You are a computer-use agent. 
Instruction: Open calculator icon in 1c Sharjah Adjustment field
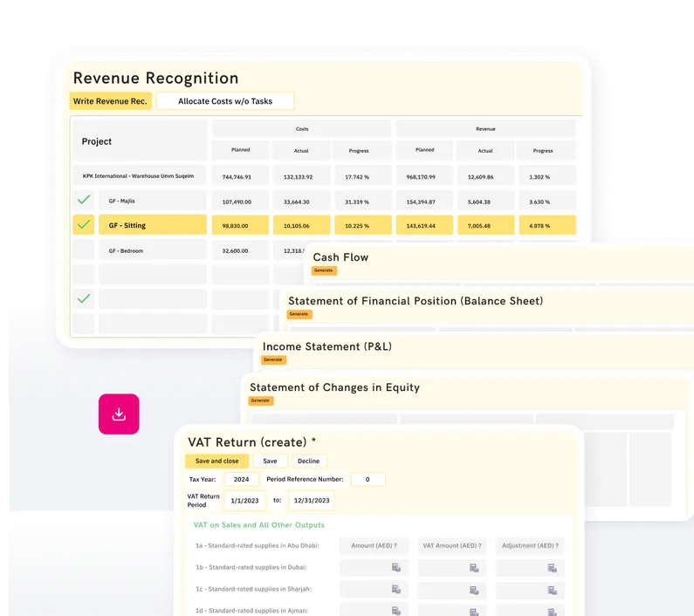[552, 590]
